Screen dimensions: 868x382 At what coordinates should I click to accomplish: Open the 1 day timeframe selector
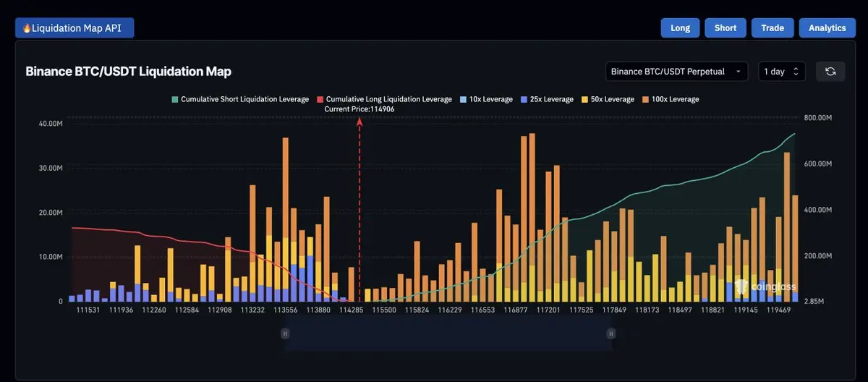[x=782, y=71]
